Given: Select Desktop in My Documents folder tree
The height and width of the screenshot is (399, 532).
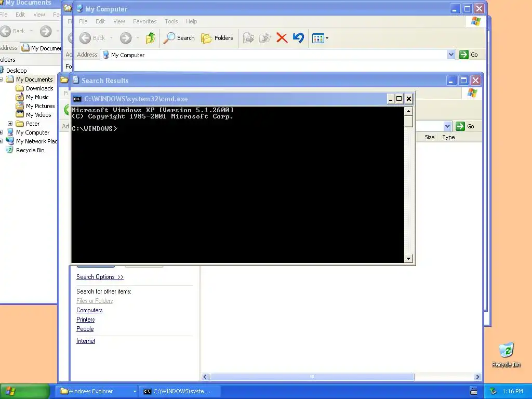Looking at the screenshot, I should [16, 71].
